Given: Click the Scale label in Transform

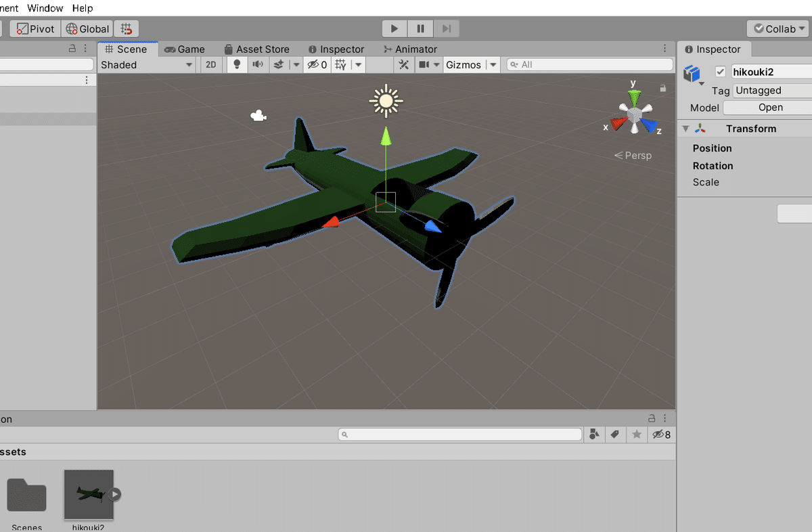Looking at the screenshot, I should click(706, 182).
